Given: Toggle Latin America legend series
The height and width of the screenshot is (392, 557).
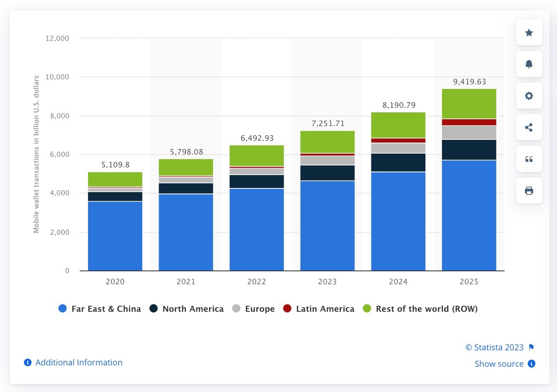Looking at the screenshot, I should point(319,309).
